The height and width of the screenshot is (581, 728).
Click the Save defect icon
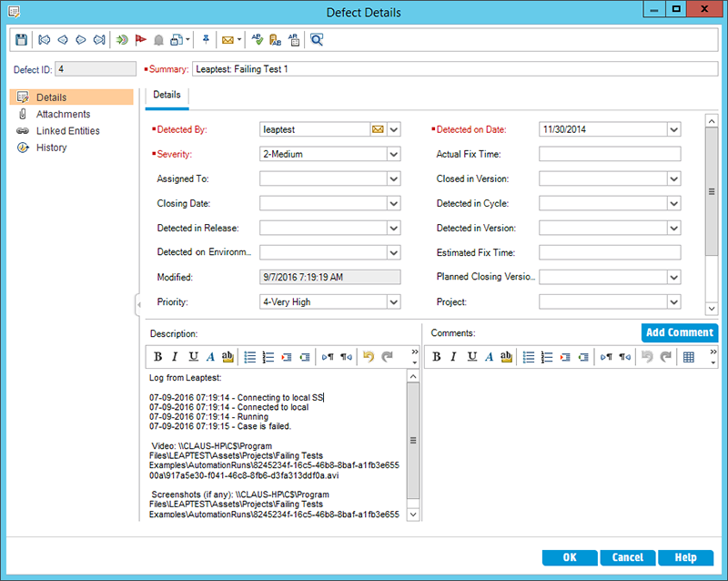21,40
